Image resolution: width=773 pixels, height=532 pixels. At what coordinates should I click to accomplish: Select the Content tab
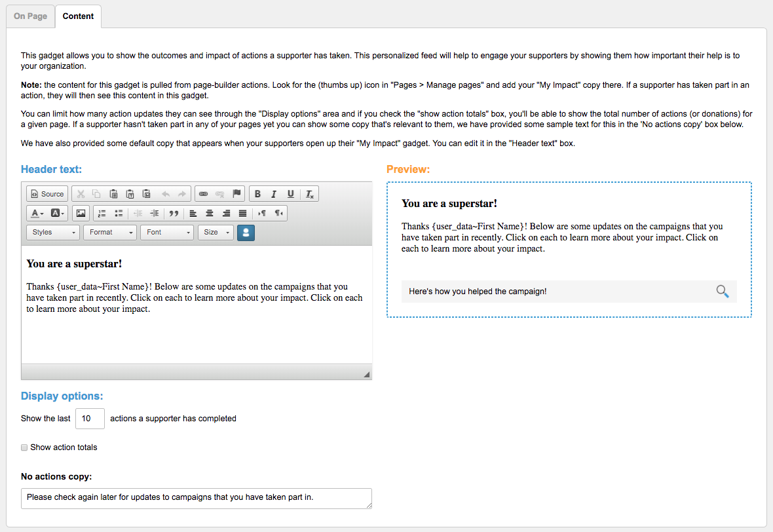coord(78,16)
